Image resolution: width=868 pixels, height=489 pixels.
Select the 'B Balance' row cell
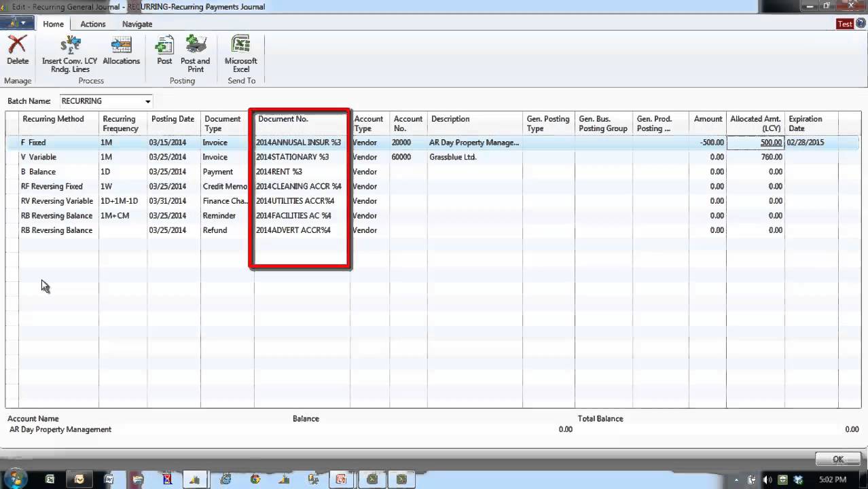tap(58, 172)
